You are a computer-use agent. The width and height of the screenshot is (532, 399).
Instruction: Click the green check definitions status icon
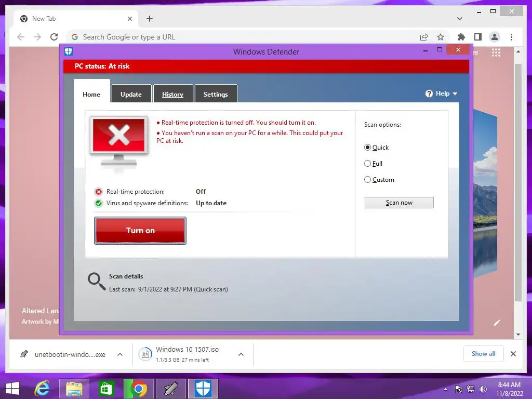click(98, 203)
